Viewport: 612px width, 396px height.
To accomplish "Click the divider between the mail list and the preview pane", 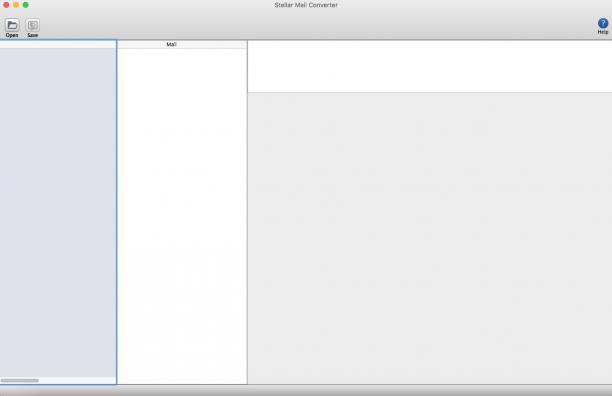I will [247, 212].
